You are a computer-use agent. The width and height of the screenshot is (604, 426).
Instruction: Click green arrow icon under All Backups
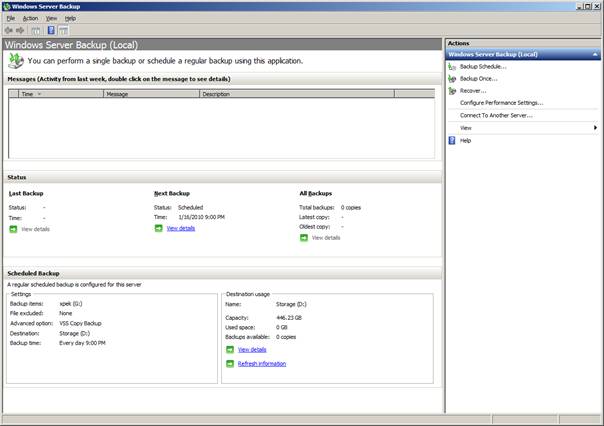pos(304,238)
